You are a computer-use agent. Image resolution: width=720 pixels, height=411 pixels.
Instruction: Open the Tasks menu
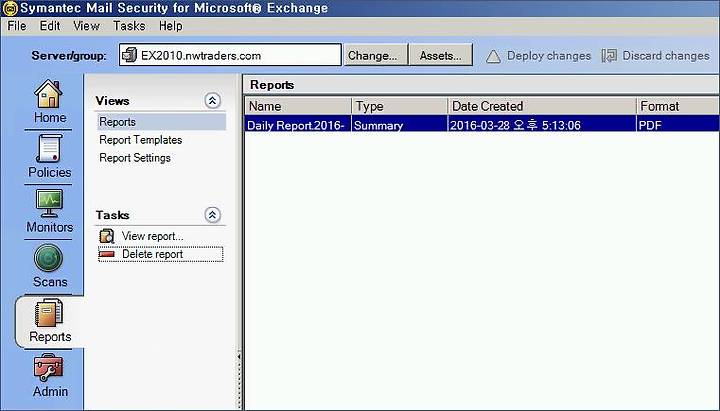tap(129, 26)
